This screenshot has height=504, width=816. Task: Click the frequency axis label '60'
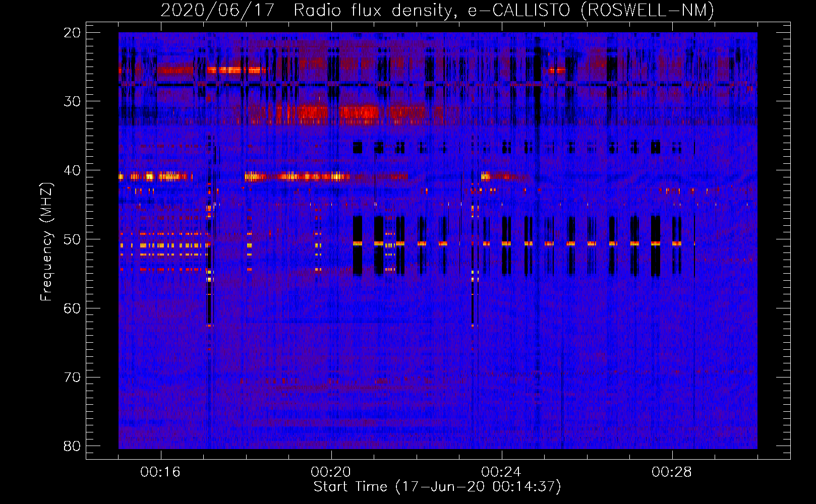coord(73,308)
